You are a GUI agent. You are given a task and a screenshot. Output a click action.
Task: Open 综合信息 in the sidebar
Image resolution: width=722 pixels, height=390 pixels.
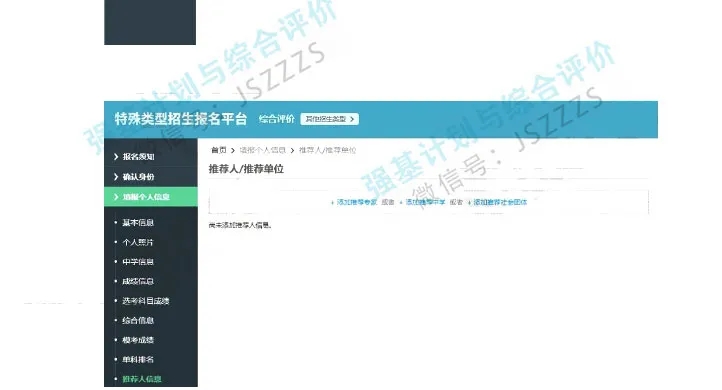(138, 320)
